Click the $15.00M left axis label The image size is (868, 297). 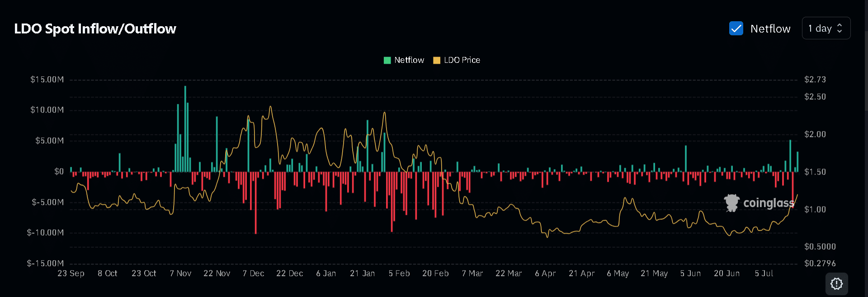47,80
